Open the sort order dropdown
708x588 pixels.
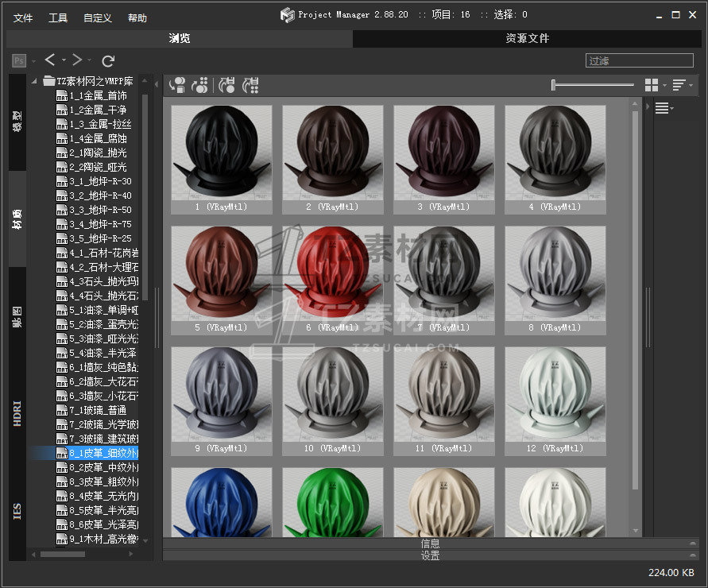tap(682, 85)
